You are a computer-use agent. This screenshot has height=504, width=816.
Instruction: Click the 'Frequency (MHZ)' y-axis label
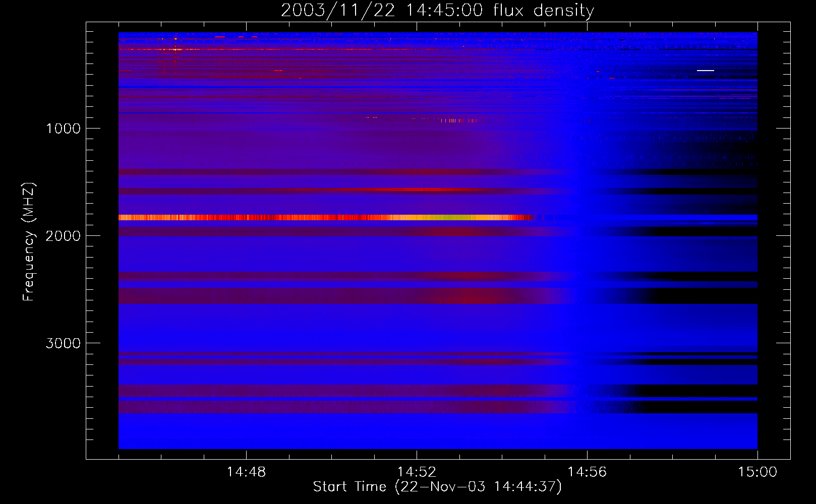(29, 242)
